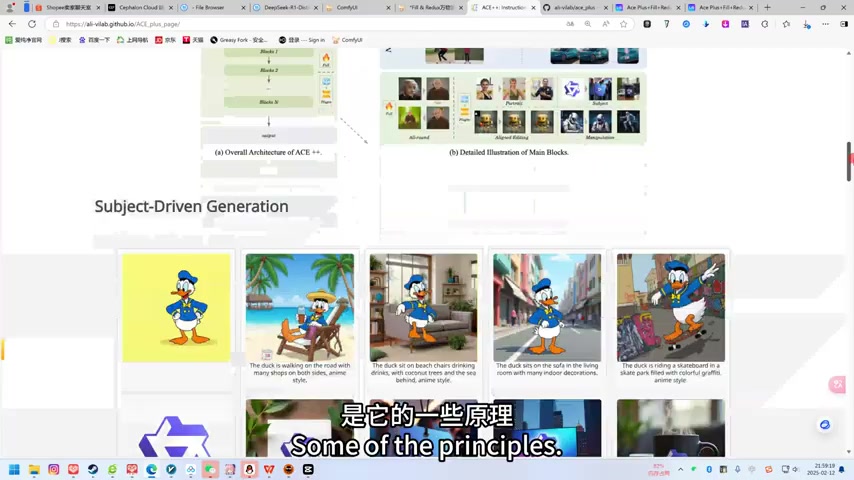This screenshot has width=854, height=480.
Task: Show hidden system tray icons
Action: click(680, 469)
